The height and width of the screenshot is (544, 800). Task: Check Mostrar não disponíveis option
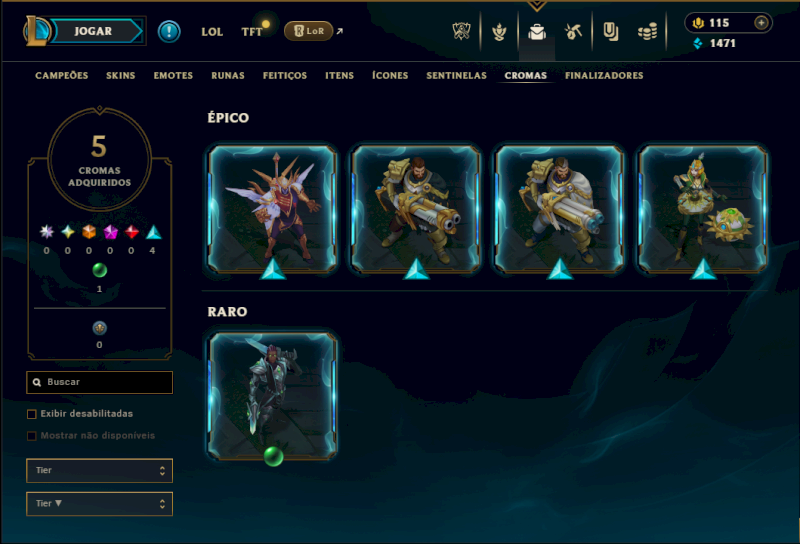[32, 436]
